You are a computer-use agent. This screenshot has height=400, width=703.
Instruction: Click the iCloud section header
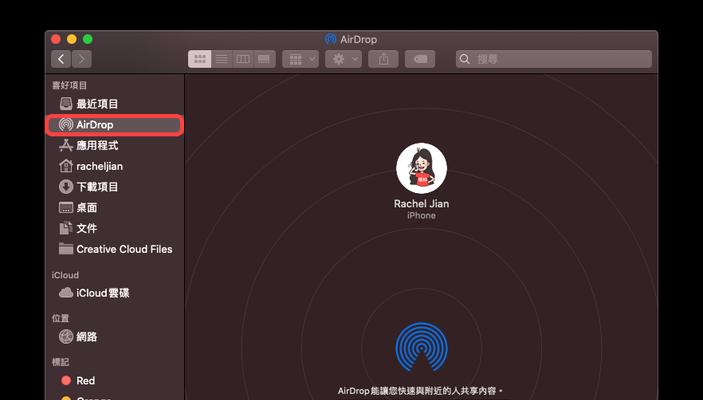[65, 275]
